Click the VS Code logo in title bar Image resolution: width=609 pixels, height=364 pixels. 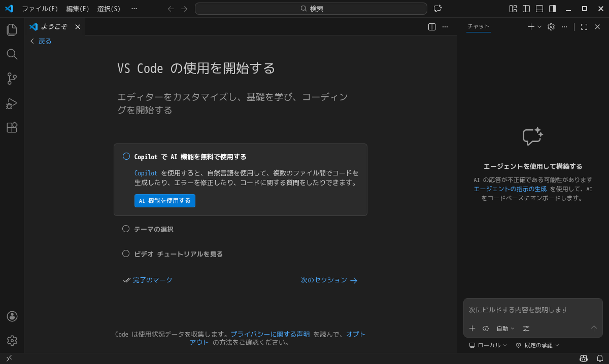click(x=9, y=9)
